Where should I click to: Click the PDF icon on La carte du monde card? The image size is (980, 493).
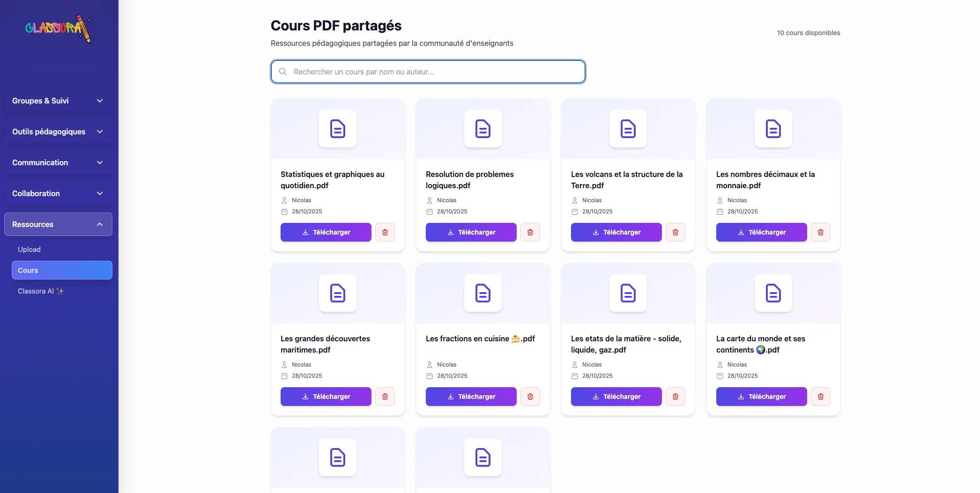(773, 294)
